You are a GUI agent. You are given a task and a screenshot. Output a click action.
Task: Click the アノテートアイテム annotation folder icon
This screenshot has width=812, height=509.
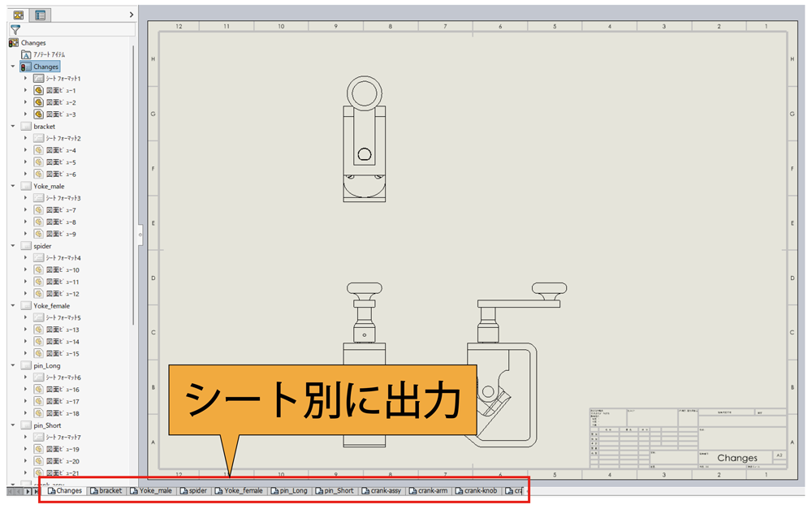pos(28,54)
